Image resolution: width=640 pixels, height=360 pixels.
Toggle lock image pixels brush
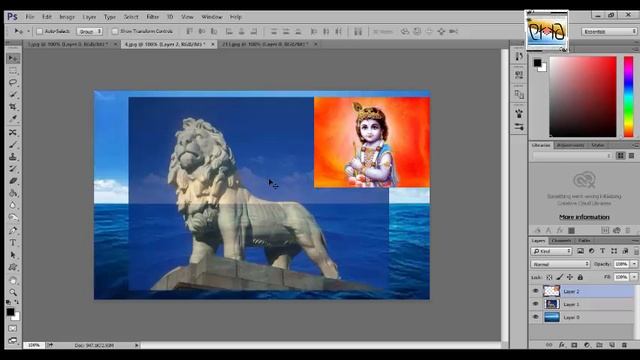coord(560,277)
